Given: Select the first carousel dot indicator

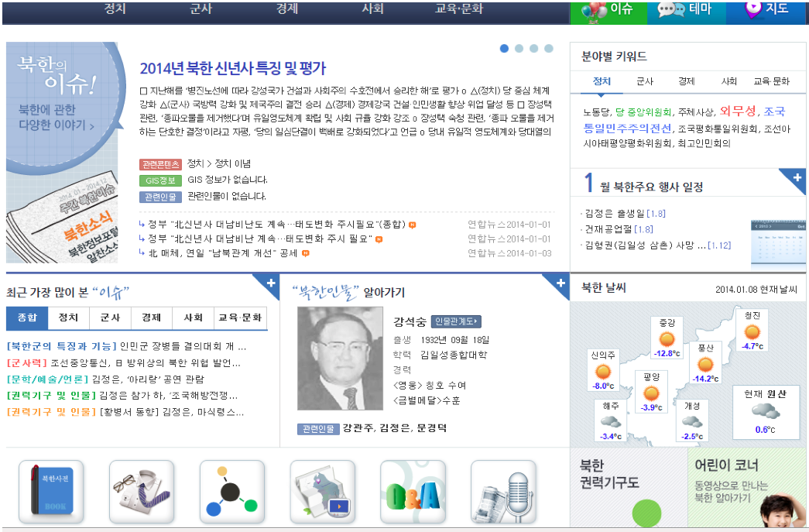Looking at the screenshot, I should tap(504, 48).
